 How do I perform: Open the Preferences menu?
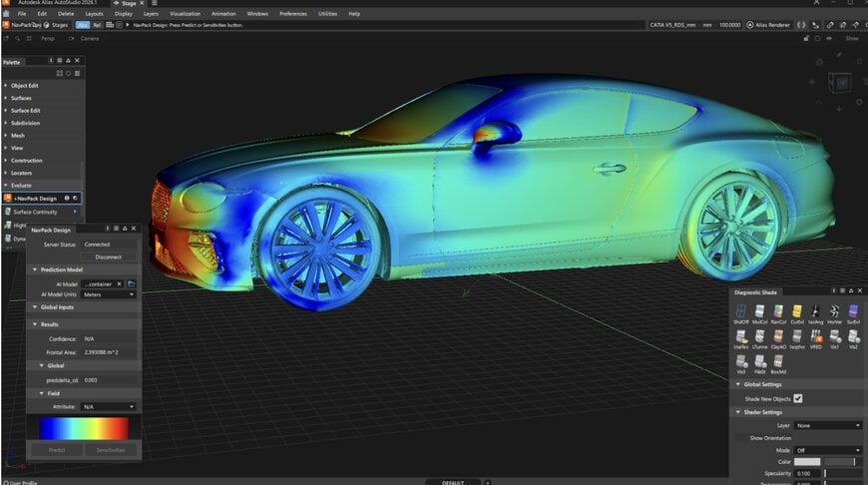point(293,14)
